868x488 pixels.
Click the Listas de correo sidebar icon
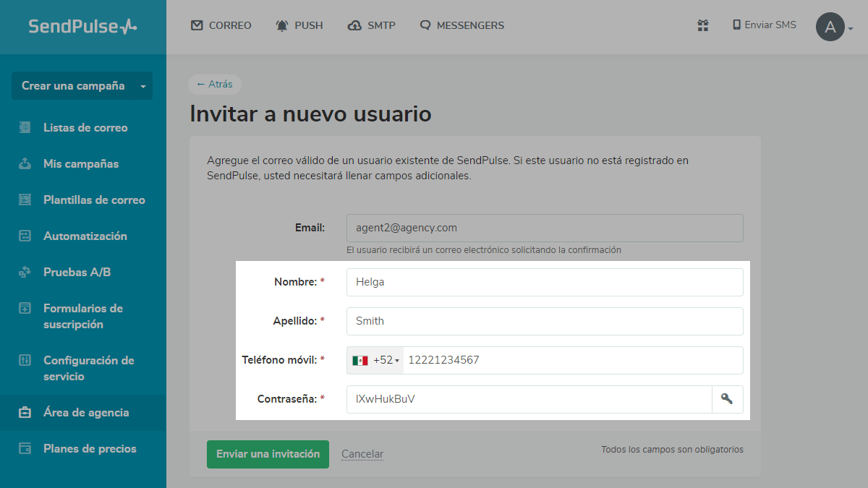point(25,127)
